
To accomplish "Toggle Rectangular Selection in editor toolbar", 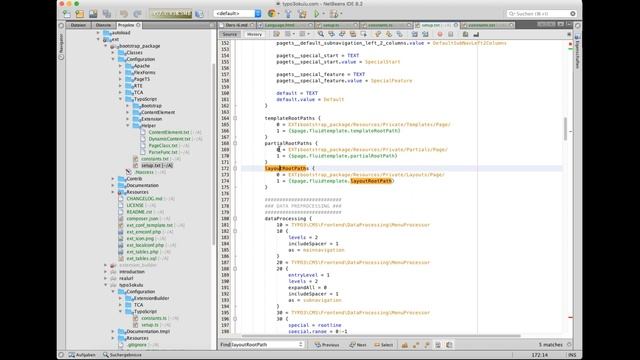I will click(x=363, y=34).
